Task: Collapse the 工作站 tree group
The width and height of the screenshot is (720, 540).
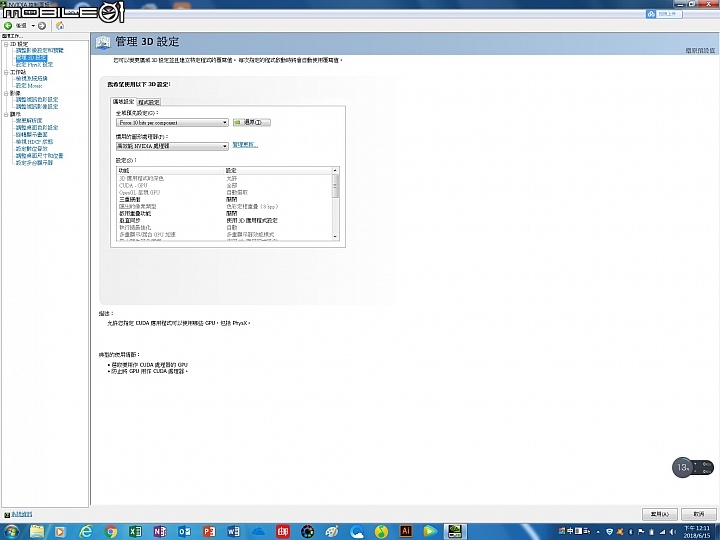Action: pyautogui.click(x=6, y=72)
